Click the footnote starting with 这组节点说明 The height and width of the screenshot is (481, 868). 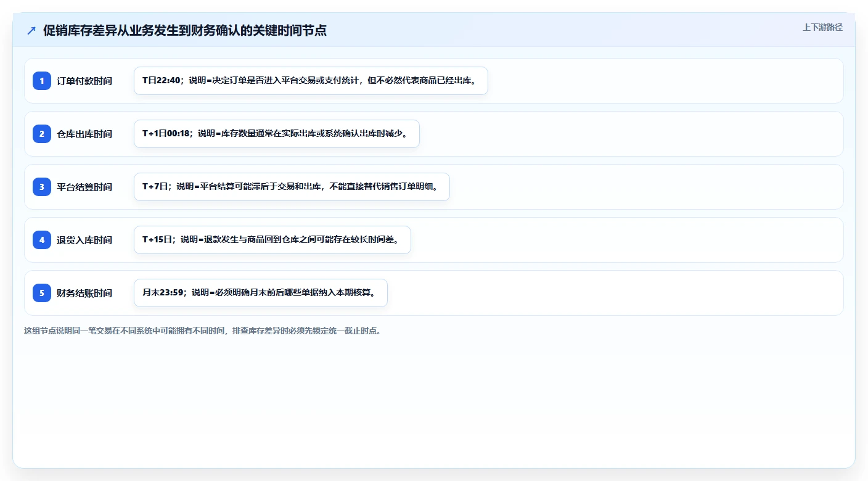tap(203, 331)
